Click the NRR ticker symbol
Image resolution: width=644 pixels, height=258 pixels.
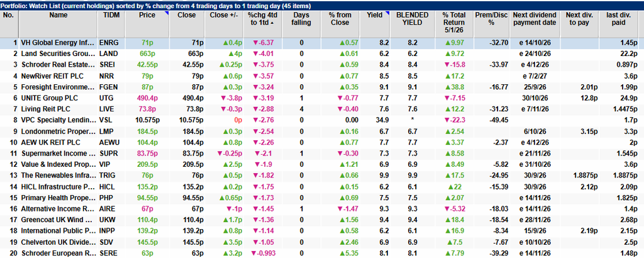tap(106, 76)
